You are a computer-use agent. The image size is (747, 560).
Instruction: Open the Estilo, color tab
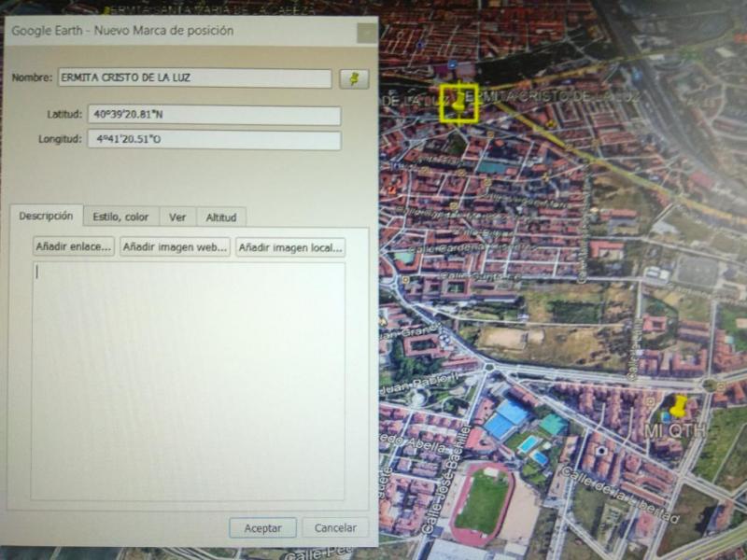[x=120, y=217]
